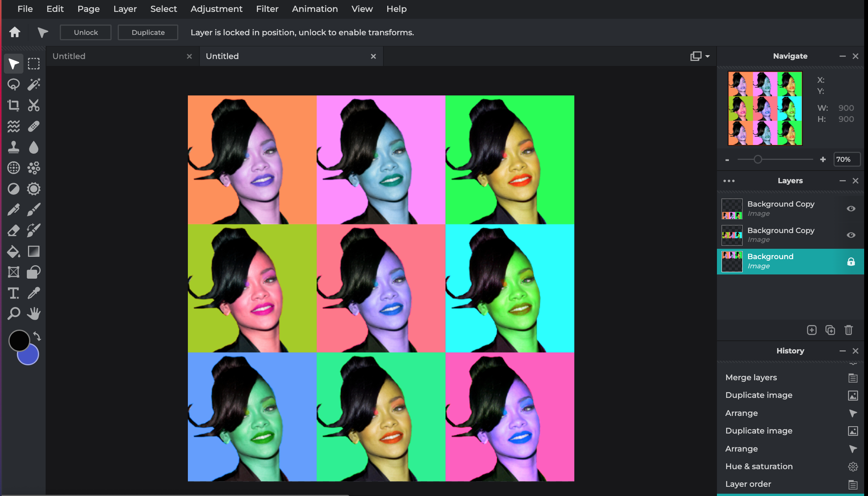This screenshot has height=496, width=868.
Task: Zoom in with the plus button
Action: pyautogui.click(x=823, y=159)
